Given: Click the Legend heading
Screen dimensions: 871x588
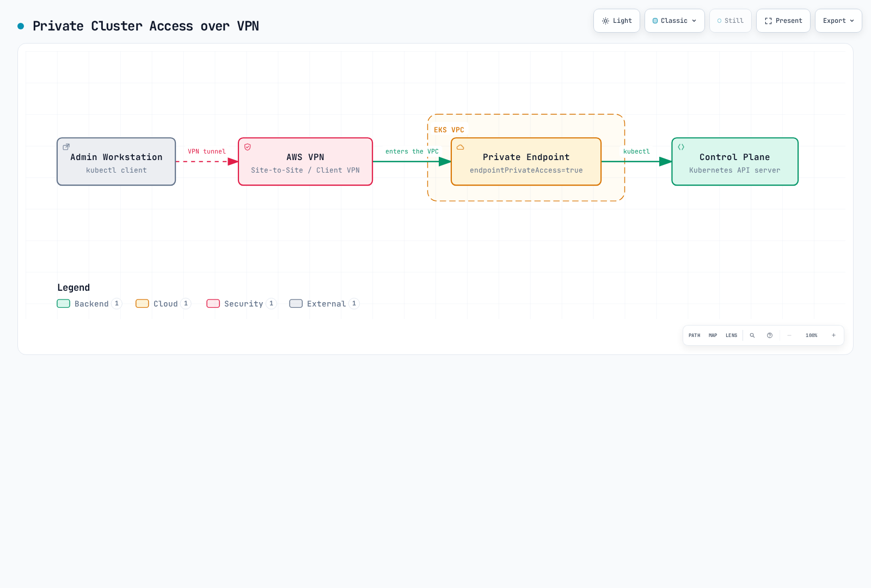Looking at the screenshot, I should (x=73, y=287).
